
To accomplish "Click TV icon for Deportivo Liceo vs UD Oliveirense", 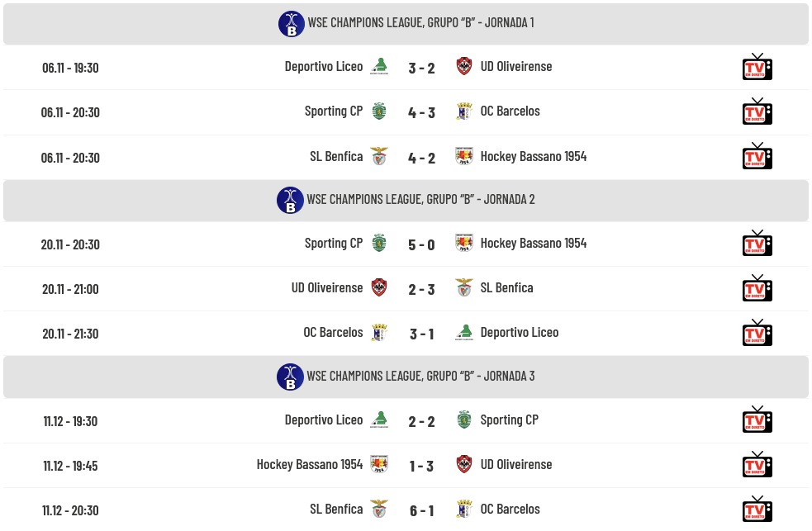I will [x=757, y=67].
